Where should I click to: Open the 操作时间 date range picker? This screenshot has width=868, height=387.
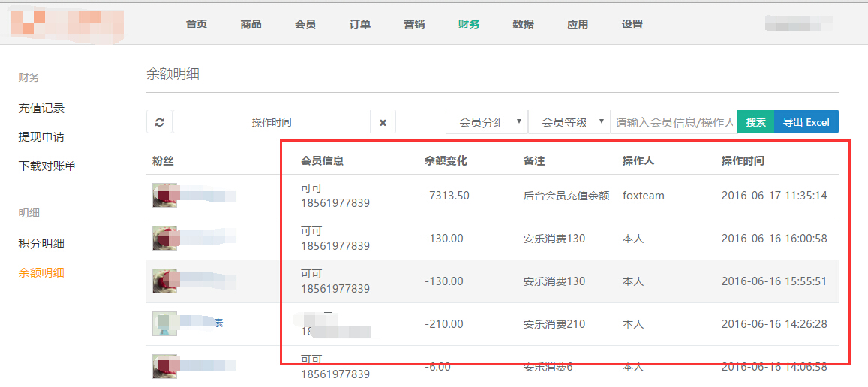point(272,121)
